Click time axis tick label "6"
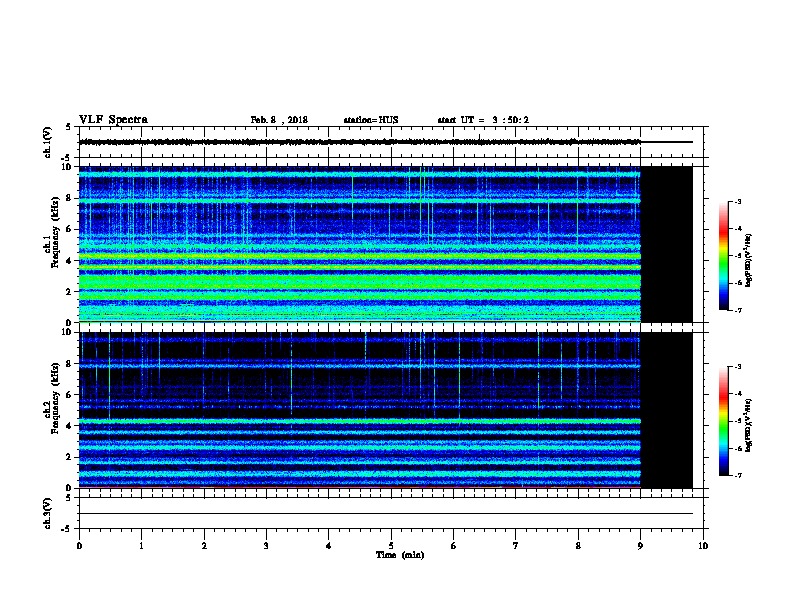The width and height of the screenshot is (792, 612). (x=453, y=545)
